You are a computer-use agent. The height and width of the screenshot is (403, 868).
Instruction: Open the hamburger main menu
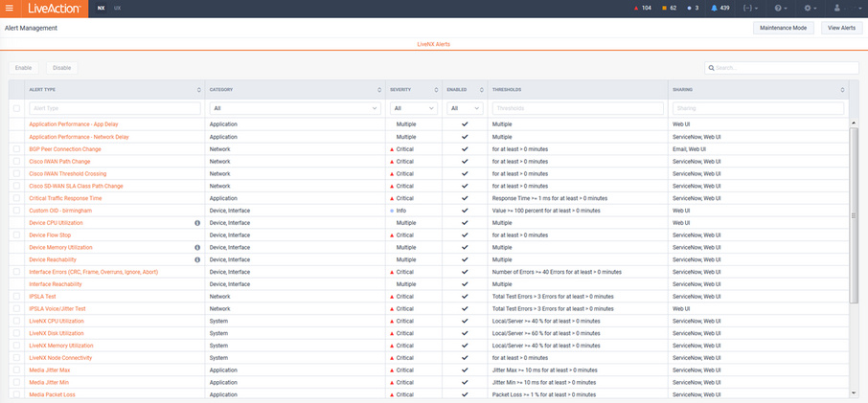(9, 9)
